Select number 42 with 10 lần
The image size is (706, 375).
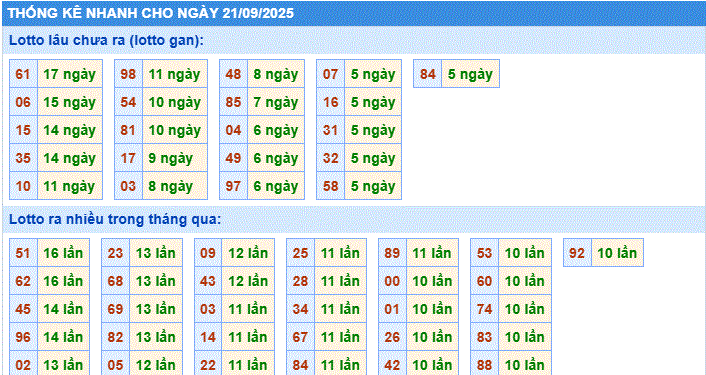[392, 364]
